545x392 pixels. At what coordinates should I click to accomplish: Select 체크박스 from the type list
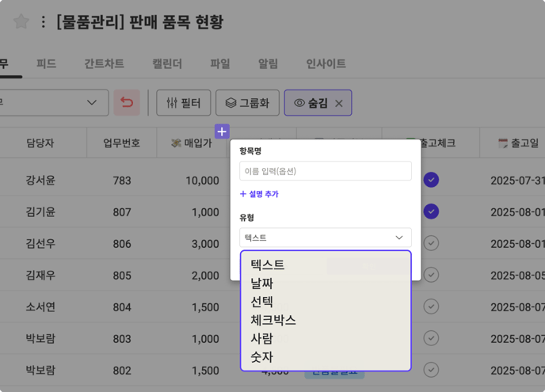pyautogui.click(x=273, y=320)
